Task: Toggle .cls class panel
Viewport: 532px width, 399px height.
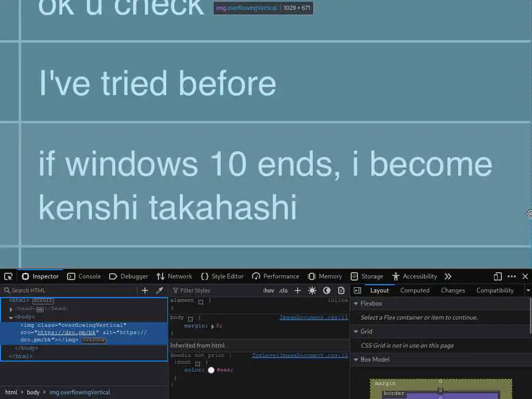Action: [x=283, y=290]
